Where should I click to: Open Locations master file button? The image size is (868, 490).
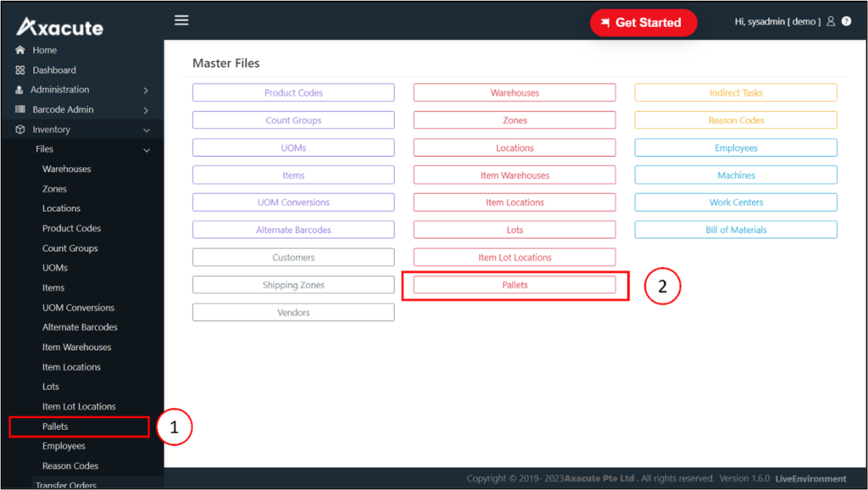tap(515, 148)
